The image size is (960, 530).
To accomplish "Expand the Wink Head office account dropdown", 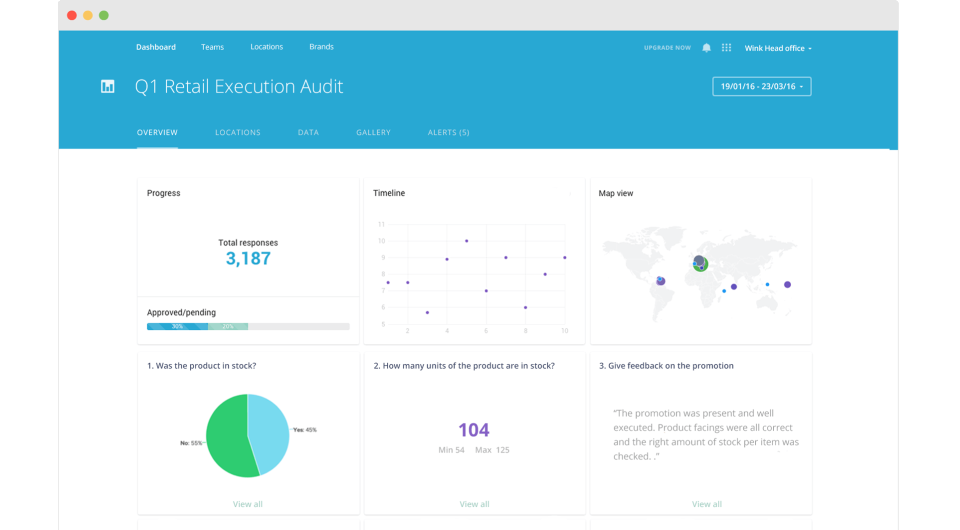I will click(x=778, y=48).
